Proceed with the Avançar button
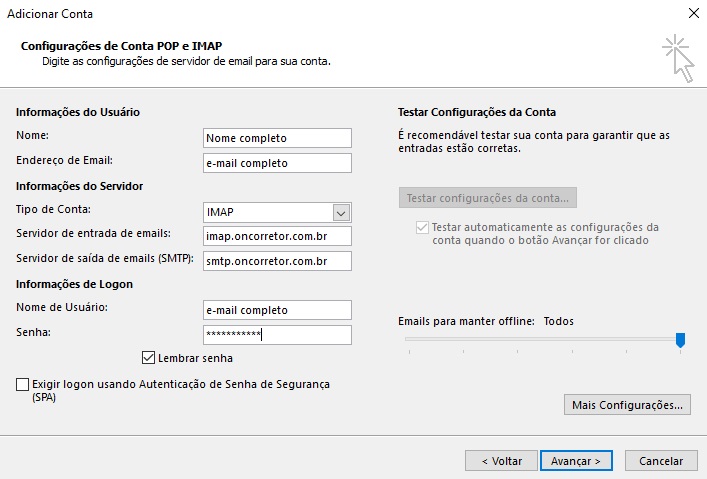Viewport: 707px width, 479px height. (x=576, y=461)
